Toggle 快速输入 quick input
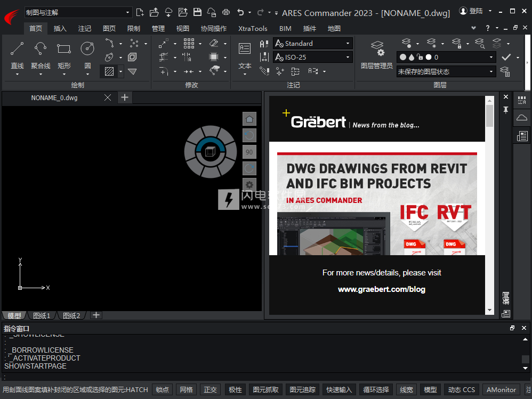Screen dimensions: 532x399 click(x=339, y=390)
